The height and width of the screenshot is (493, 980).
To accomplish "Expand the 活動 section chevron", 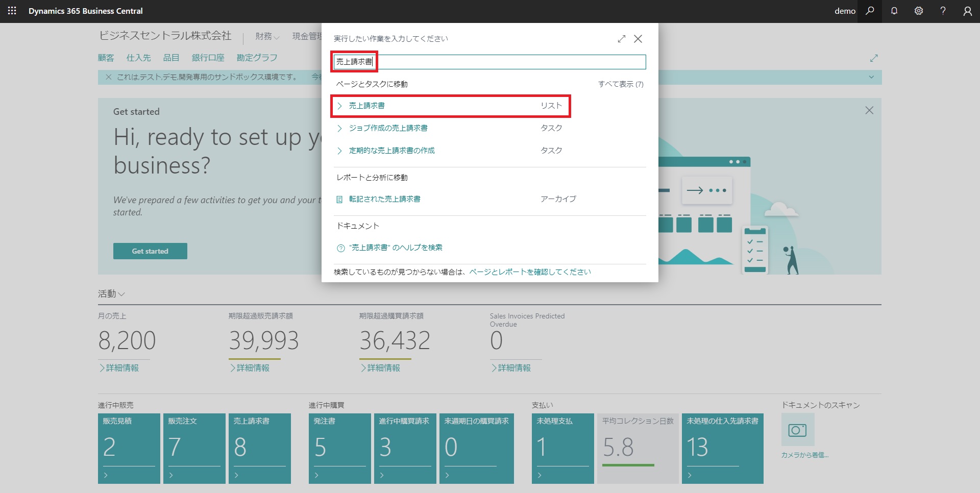I will point(121,294).
